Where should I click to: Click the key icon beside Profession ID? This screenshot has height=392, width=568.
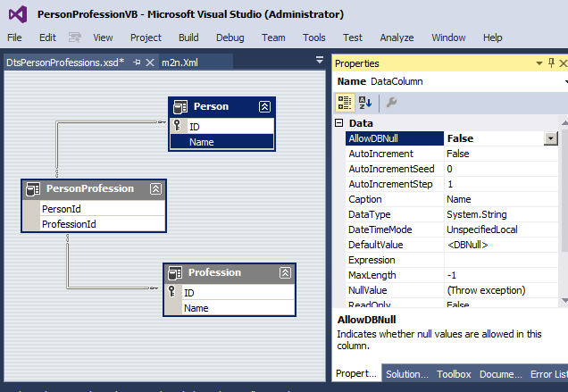(172, 291)
